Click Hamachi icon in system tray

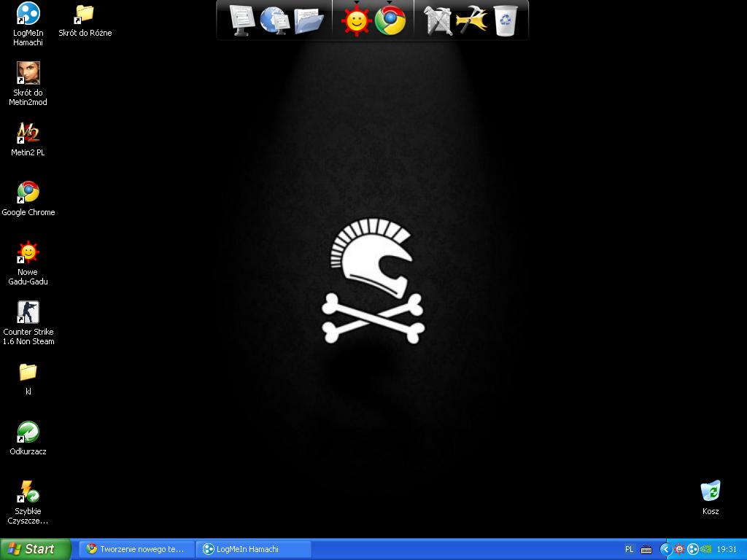(693, 549)
